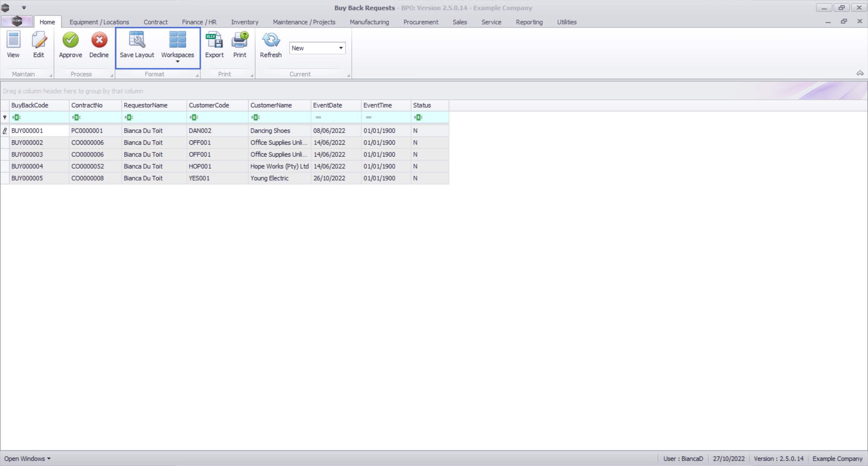
Task: Select the BUY000003 row cell
Action: point(39,154)
